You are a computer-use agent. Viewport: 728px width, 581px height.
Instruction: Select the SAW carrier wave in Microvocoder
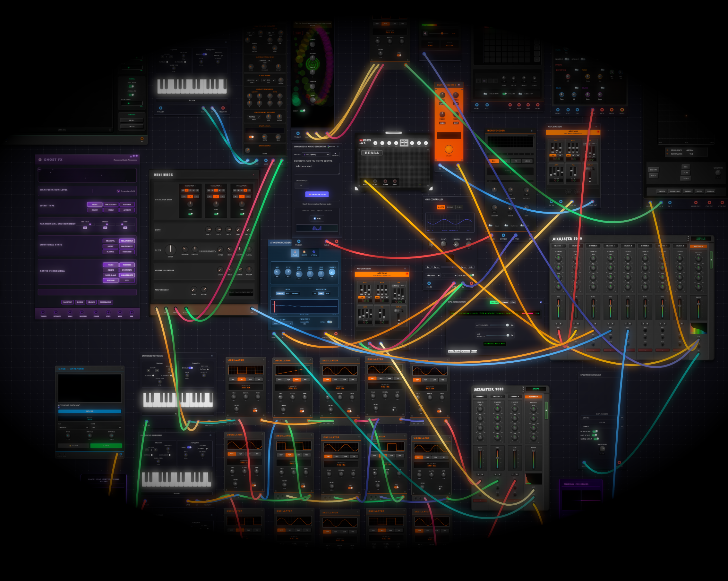click(x=494, y=161)
